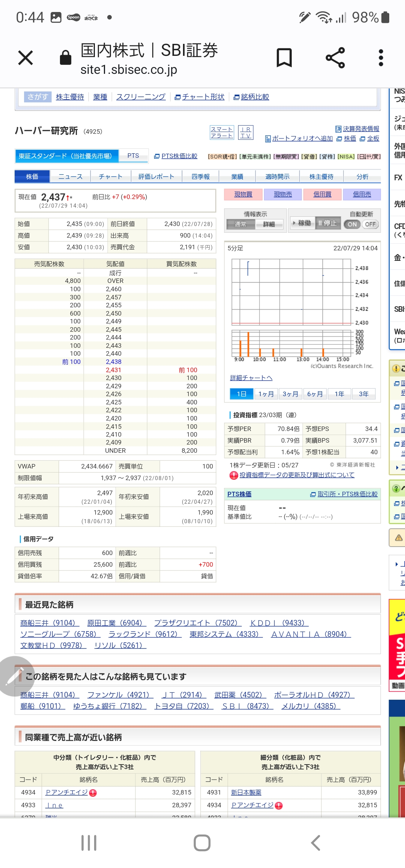Click 現物買 button
405x868 pixels.
(x=243, y=194)
